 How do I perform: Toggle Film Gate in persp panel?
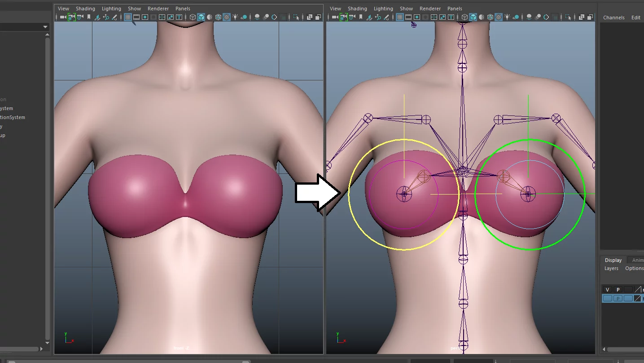408,17
